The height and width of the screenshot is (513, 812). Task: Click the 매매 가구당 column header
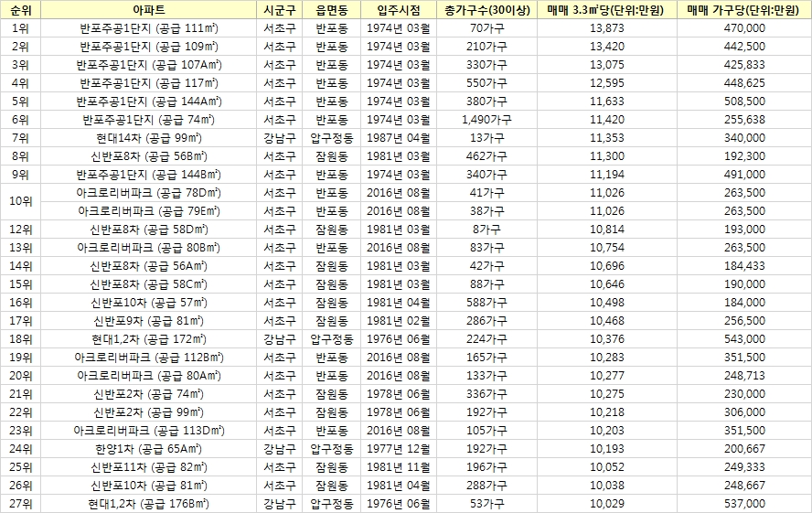point(744,10)
